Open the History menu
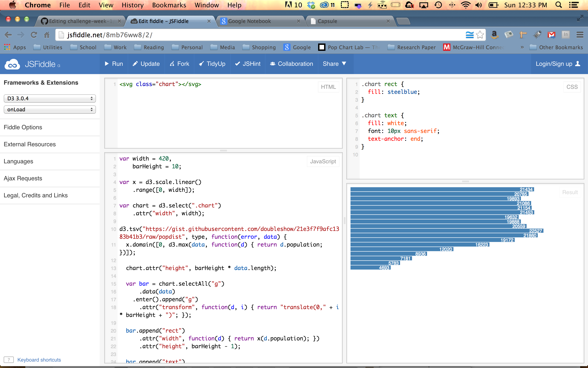The image size is (588, 368). pyautogui.click(x=133, y=5)
